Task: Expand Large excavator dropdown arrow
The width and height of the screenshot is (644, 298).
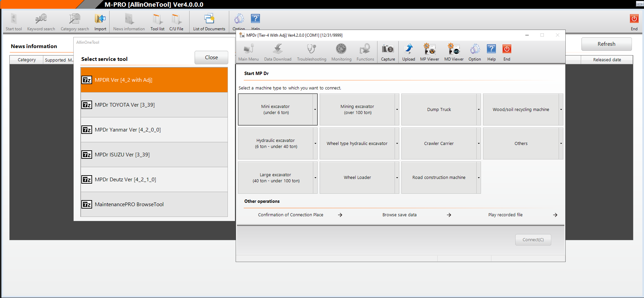Action: [x=315, y=178]
